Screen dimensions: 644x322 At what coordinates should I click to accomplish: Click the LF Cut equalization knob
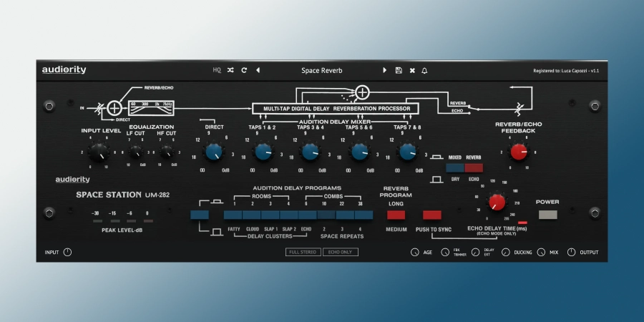point(135,152)
